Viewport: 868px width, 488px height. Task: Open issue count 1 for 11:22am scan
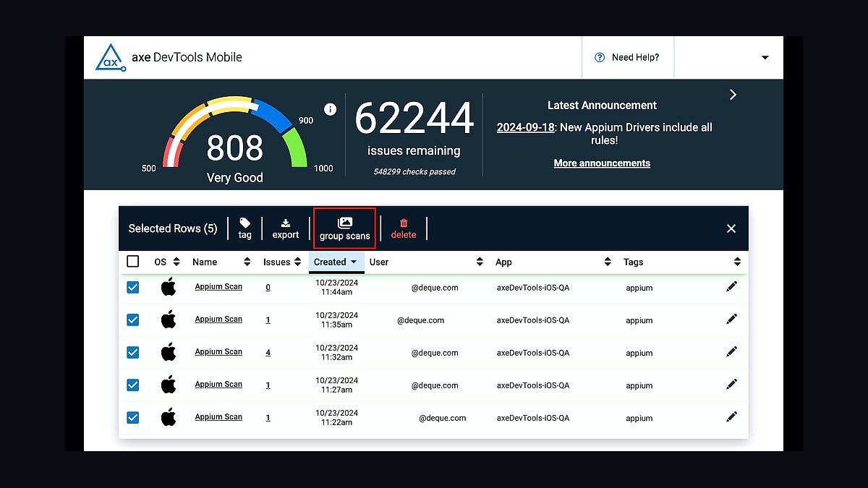point(268,418)
